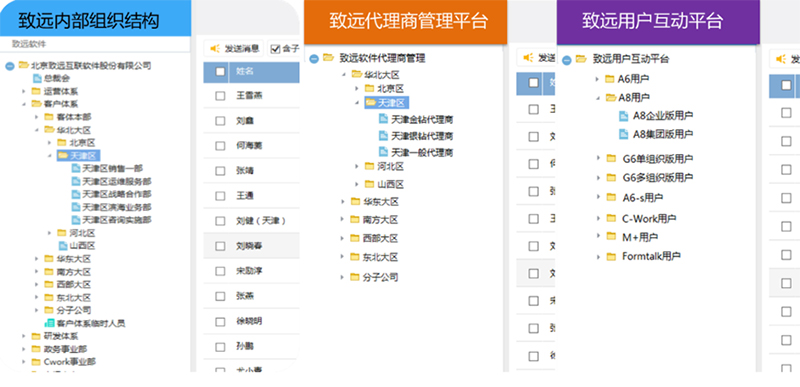The image size is (800, 387).
Task: Click the 总裁会 document icon
Action: [37, 79]
